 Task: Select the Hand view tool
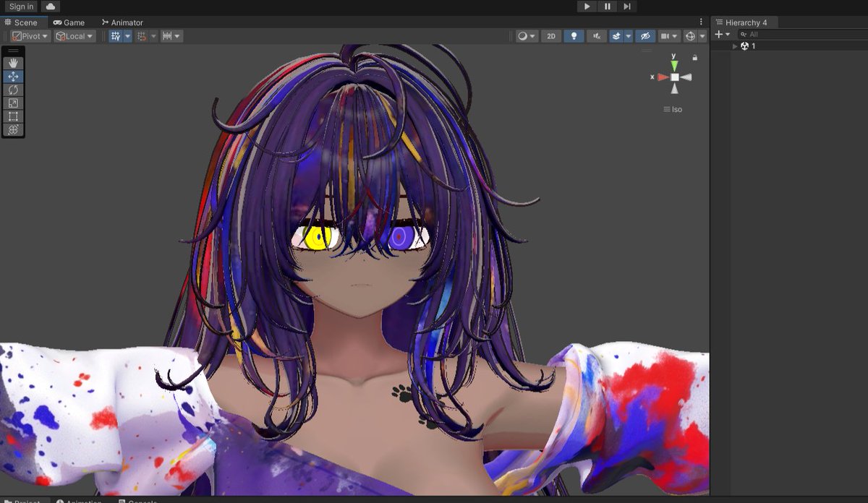point(13,63)
